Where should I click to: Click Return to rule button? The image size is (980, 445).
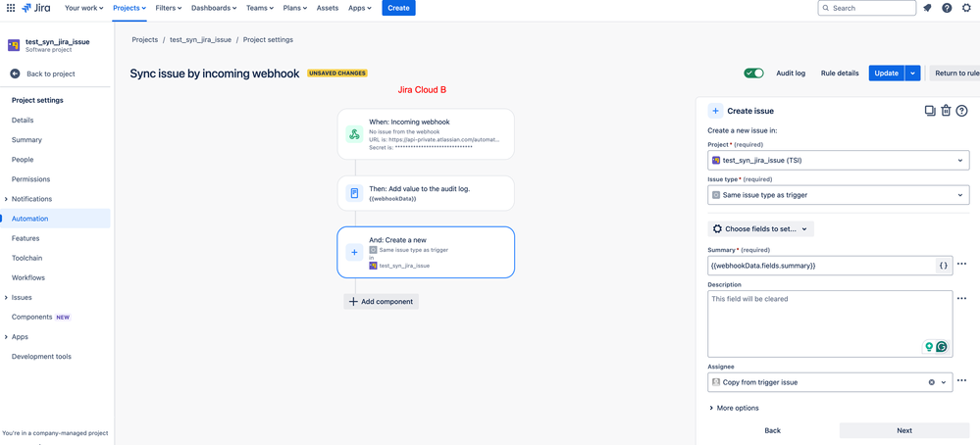(954, 73)
